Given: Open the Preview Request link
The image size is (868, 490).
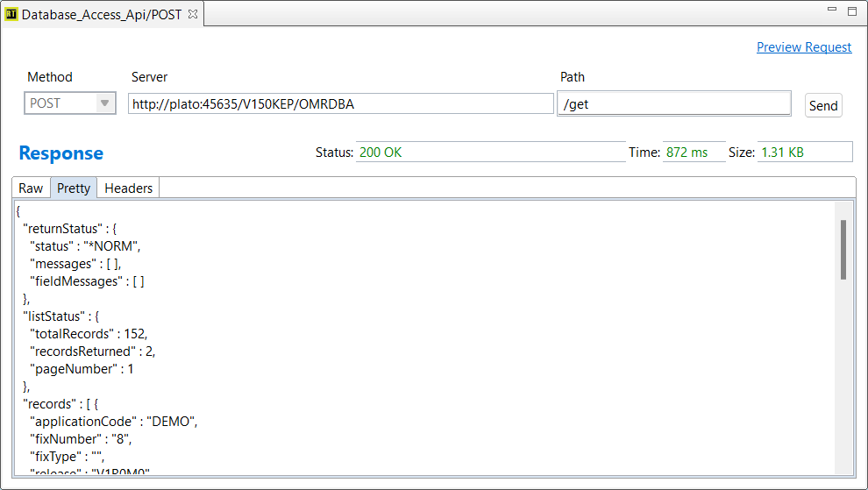Looking at the screenshot, I should (x=803, y=47).
